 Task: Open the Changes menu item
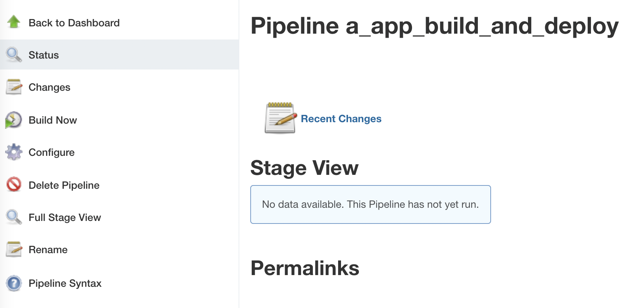49,87
